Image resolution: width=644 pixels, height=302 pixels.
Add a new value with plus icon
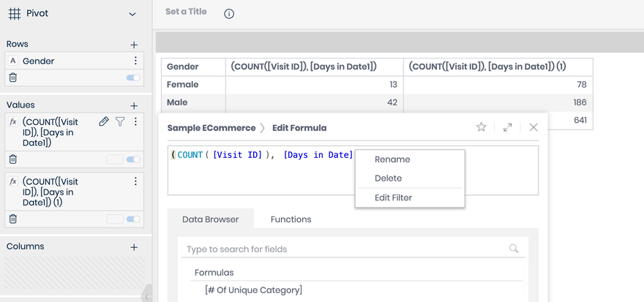[134, 106]
